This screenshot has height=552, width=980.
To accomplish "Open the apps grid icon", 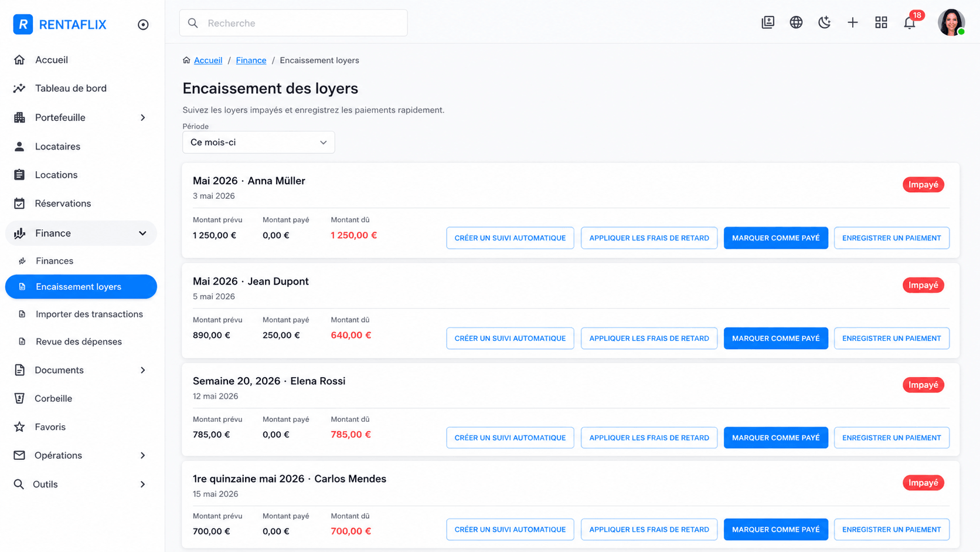I will pos(881,23).
